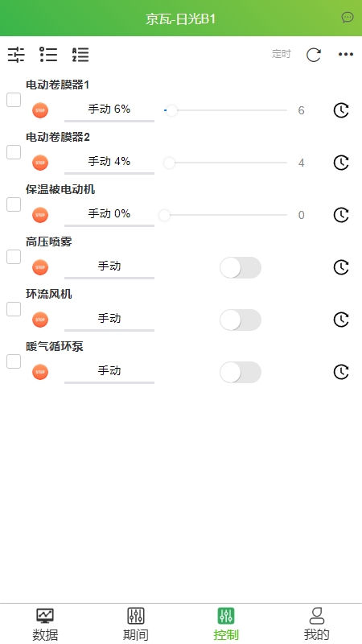
Task: Go to the 我的 tab
Action: [316, 625]
